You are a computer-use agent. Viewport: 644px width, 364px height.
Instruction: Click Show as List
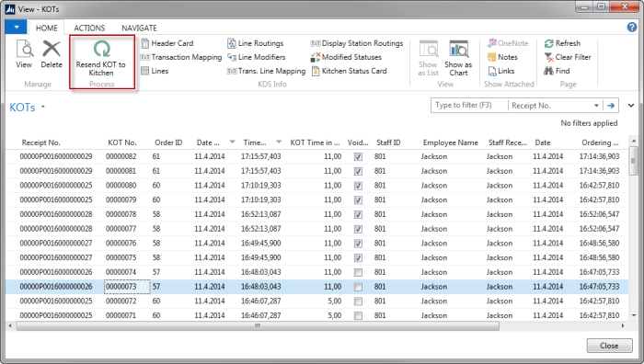click(429, 58)
